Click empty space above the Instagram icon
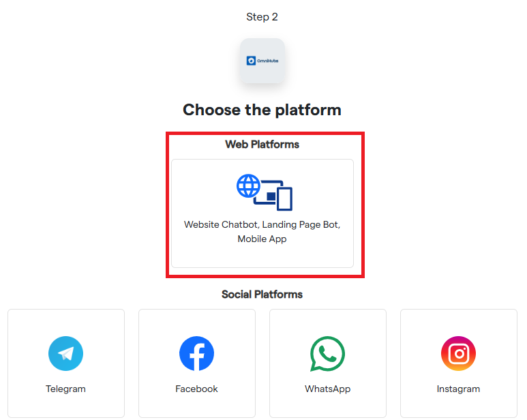This screenshot has width=527, height=420. (x=458, y=322)
